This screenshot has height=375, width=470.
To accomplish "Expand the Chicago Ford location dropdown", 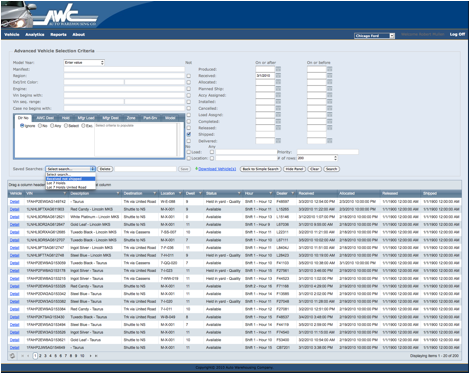I will 374,36.
